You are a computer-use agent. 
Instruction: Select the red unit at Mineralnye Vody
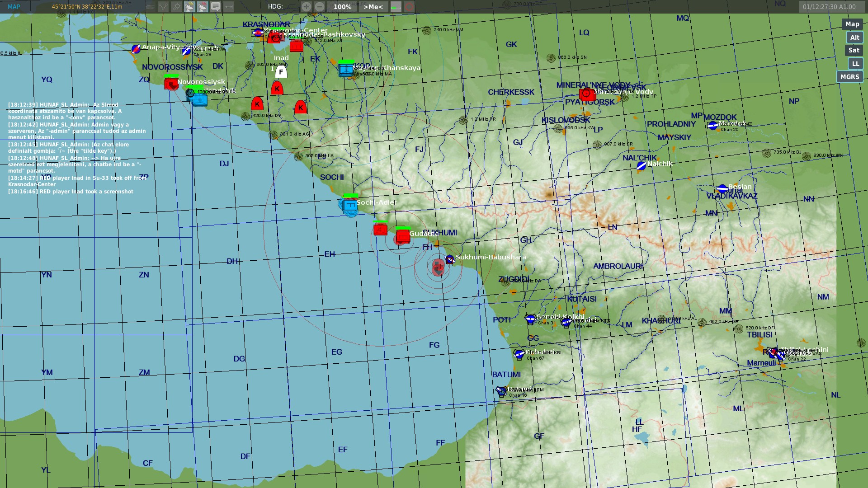(587, 94)
